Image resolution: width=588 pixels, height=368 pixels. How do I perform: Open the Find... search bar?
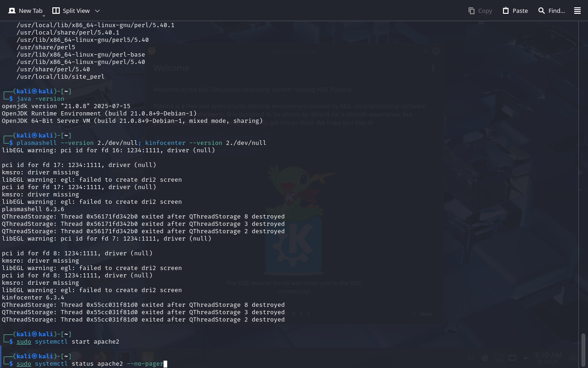coord(551,11)
